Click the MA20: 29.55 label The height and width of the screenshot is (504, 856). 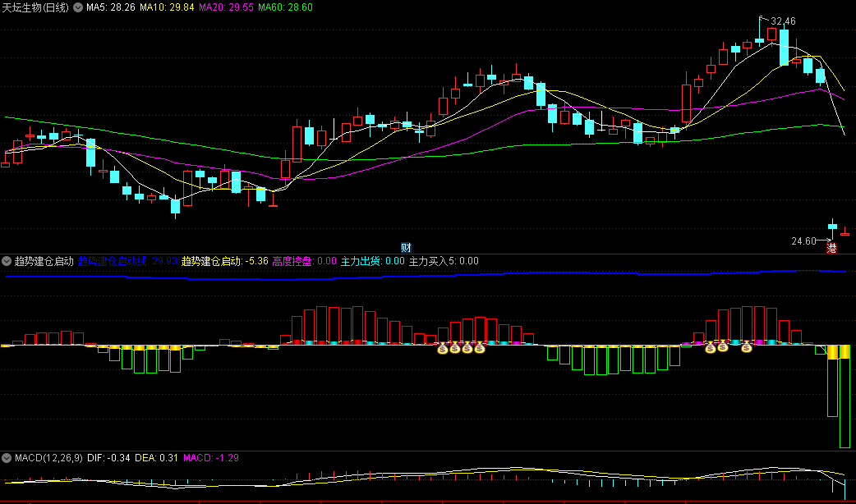226,7
